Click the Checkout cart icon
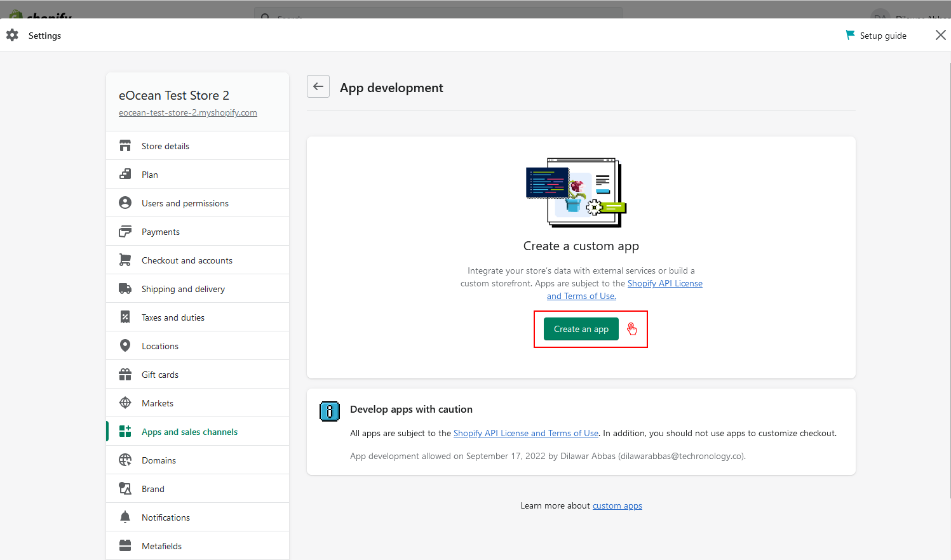This screenshot has height=560, width=951. coord(125,260)
